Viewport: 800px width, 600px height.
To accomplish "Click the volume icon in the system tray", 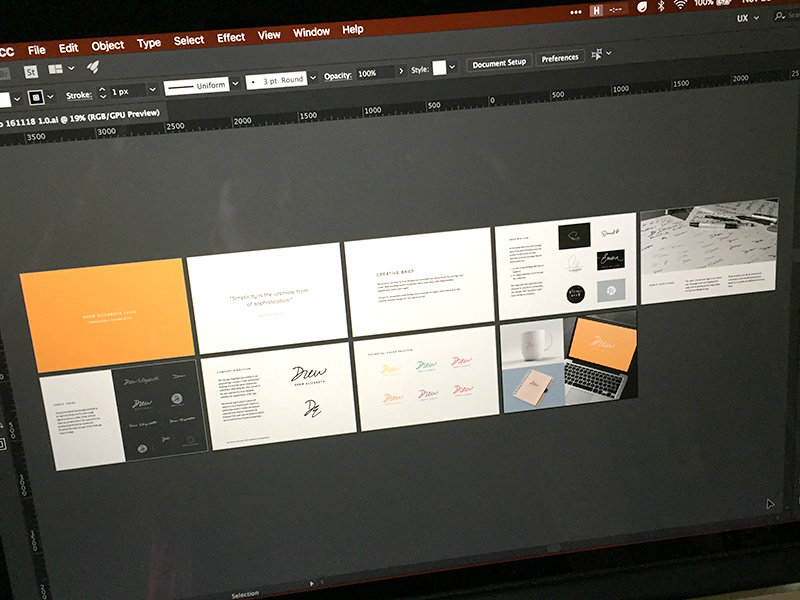I will (x=642, y=8).
